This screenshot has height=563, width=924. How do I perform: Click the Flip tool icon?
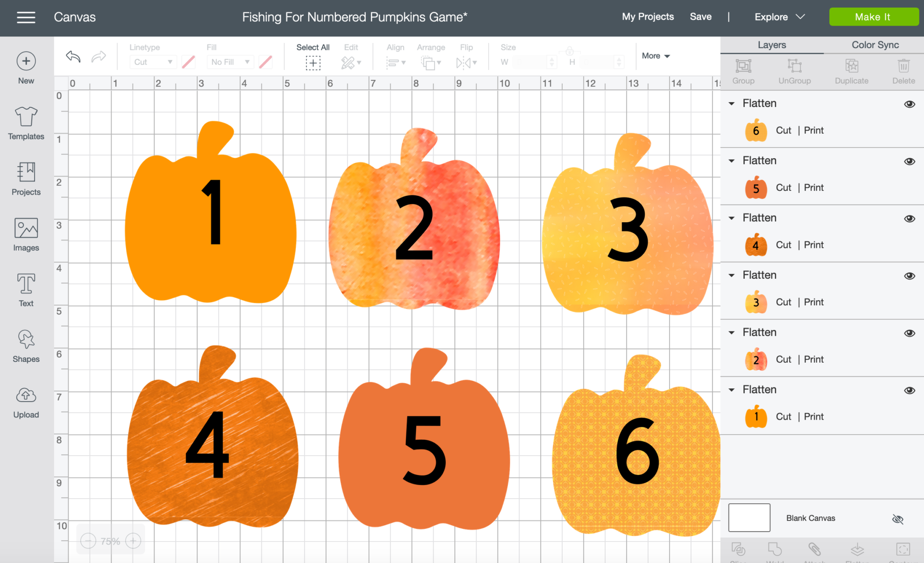tap(466, 63)
